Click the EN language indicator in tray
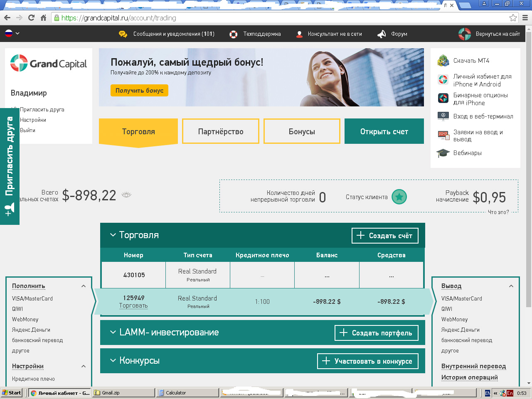 [488, 393]
